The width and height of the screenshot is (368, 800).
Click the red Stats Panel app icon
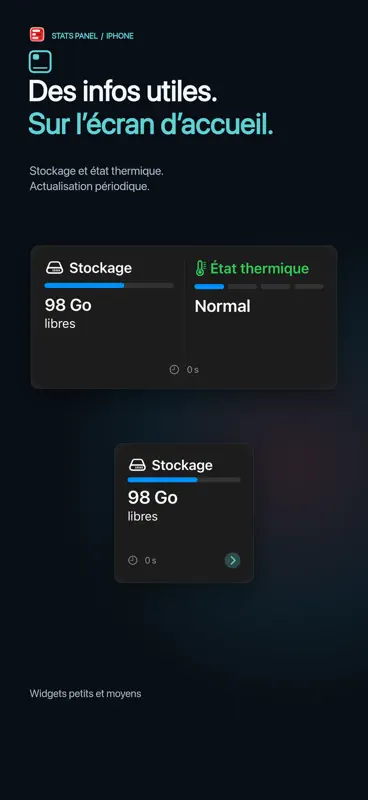point(37,34)
